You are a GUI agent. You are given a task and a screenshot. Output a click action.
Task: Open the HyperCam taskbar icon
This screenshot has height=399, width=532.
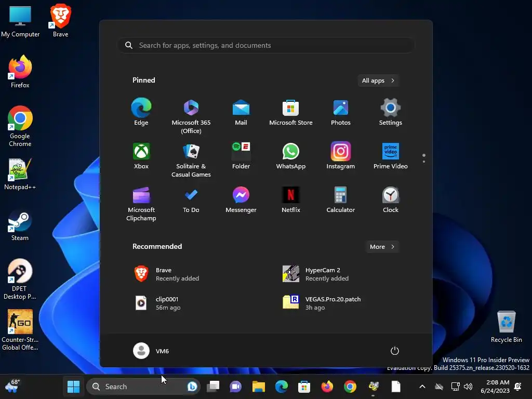(373, 387)
